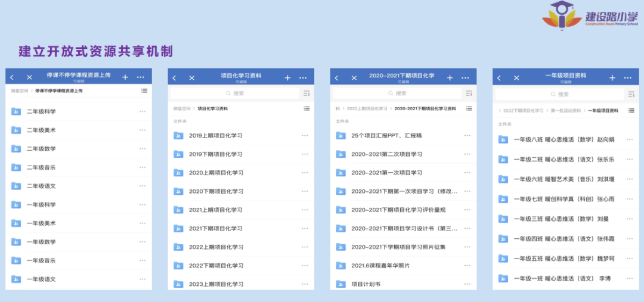
Task: Open the 2021.6课程嘉年华照片 folder
Action: click(x=380, y=266)
